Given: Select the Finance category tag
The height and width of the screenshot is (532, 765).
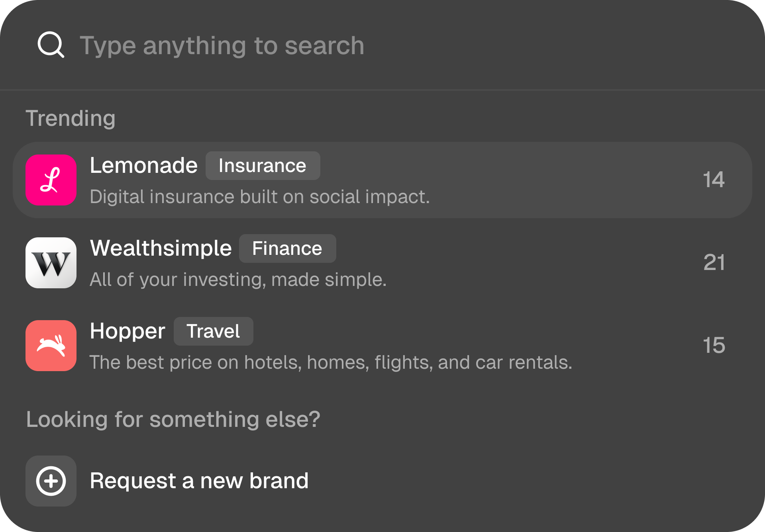Looking at the screenshot, I should (287, 248).
